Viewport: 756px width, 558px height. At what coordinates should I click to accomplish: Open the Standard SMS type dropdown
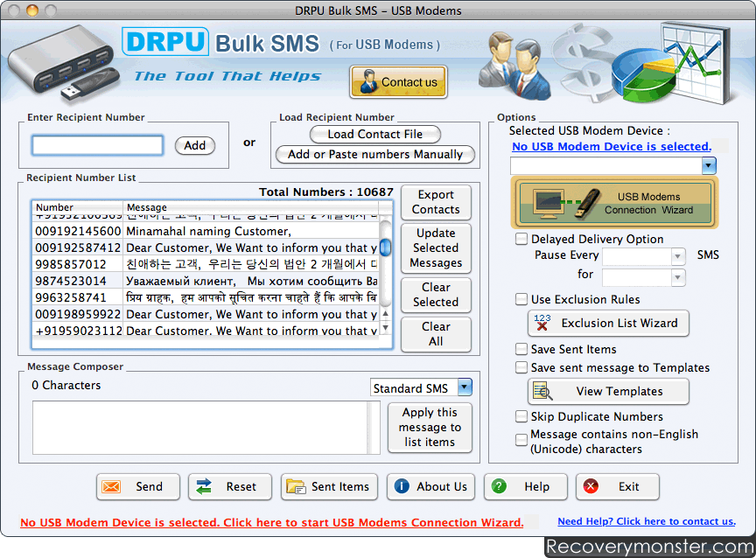(x=465, y=387)
